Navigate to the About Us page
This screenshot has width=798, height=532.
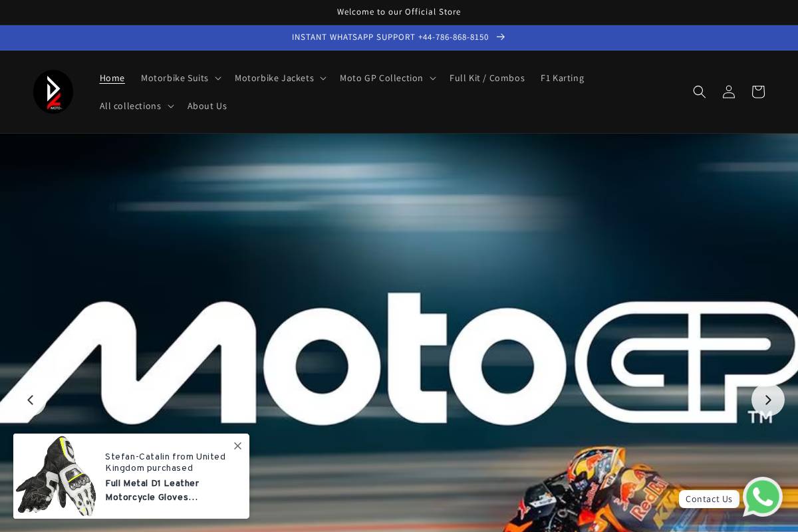207,106
